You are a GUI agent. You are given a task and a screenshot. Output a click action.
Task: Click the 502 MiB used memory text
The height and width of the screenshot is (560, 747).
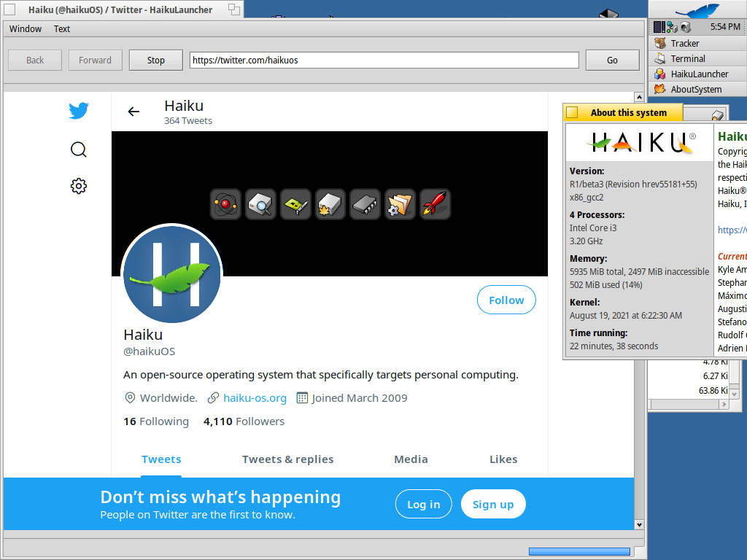(606, 285)
